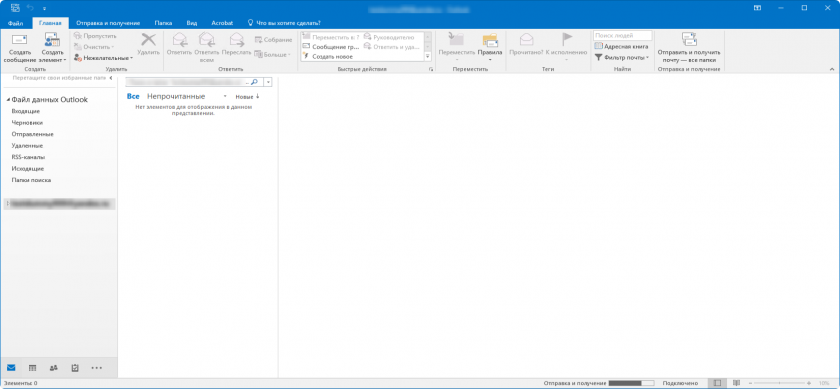Viewport: 840px width, 389px height.
Task: Open the Mail filter (Фильтр почты) dropdown
Action: [x=621, y=57]
